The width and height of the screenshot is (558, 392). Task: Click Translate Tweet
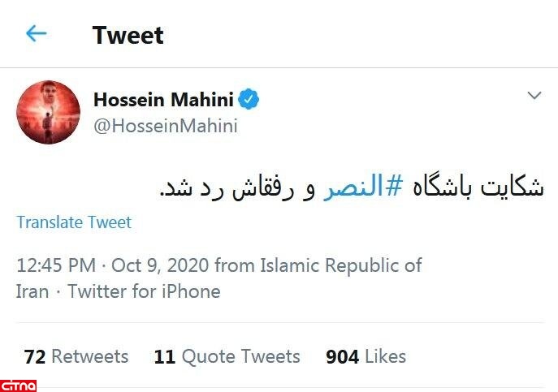[74, 222]
